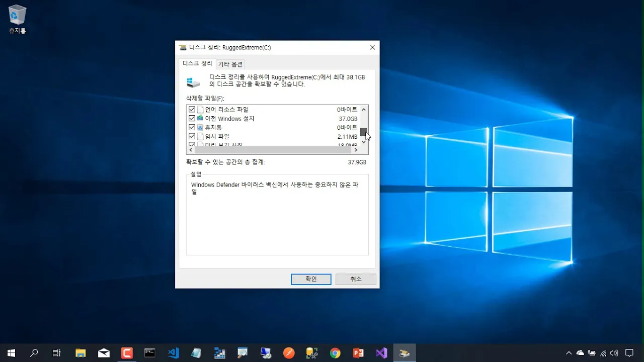Confirm cleanup with the 확인 button
Viewport: 644px width, 362px height.
pyautogui.click(x=311, y=279)
